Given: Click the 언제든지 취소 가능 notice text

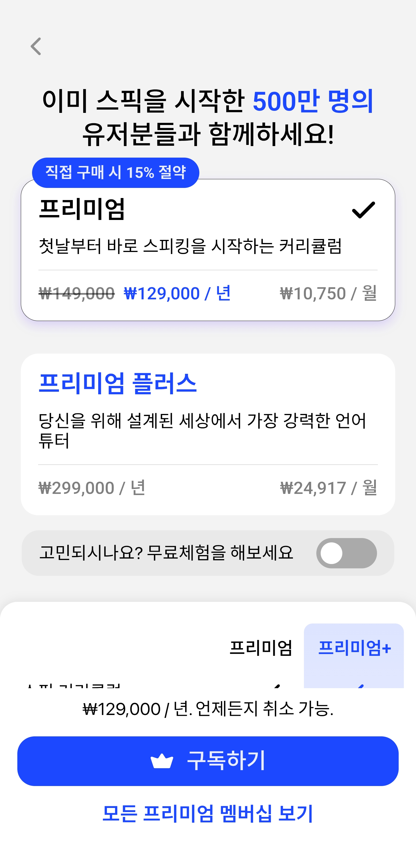Looking at the screenshot, I should tap(208, 709).
